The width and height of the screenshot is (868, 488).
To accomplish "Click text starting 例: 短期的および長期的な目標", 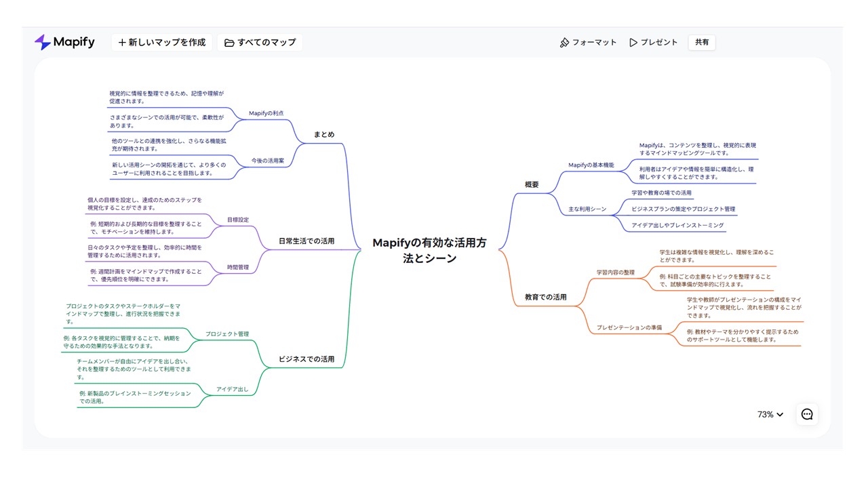I will pyautogui.click(x=146, y=228).
